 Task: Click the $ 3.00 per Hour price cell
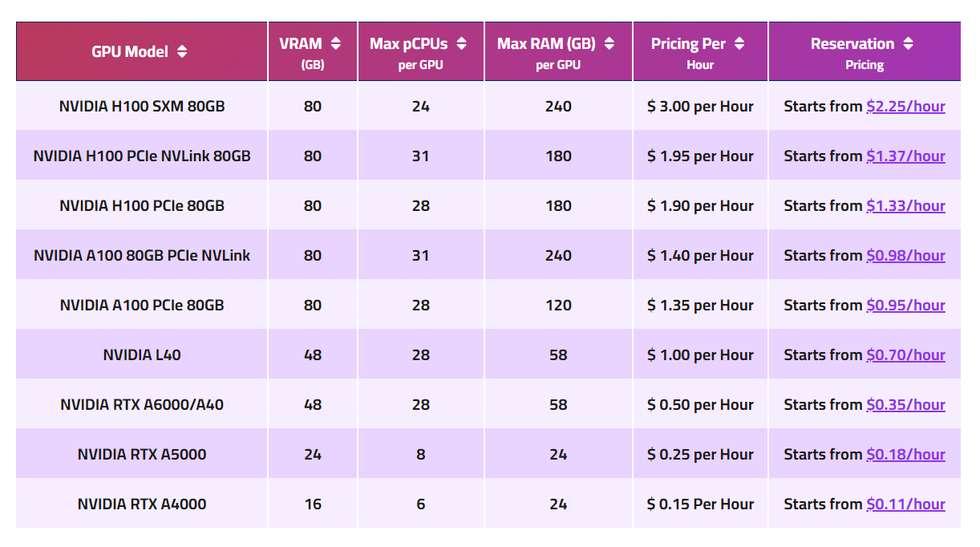click(700, 107)
